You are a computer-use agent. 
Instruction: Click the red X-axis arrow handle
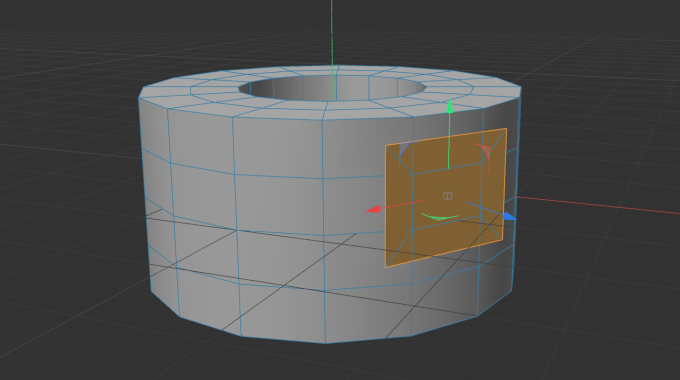[x=373, y=210]
